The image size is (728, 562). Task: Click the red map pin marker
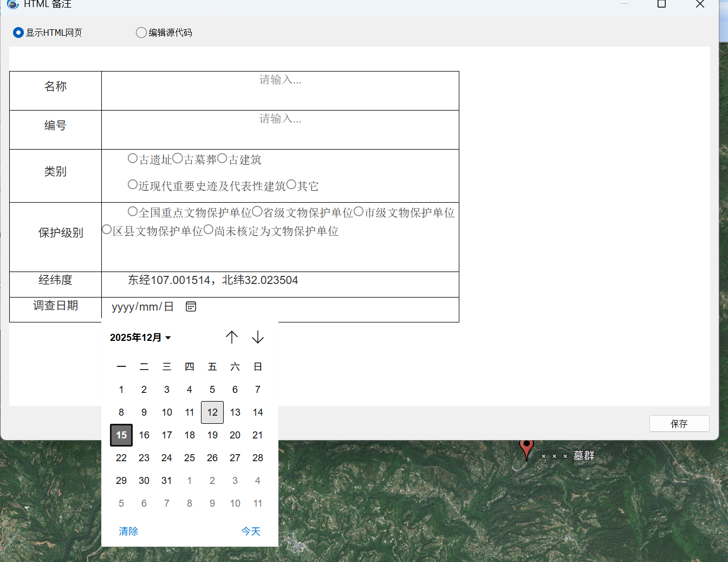pyautogui.click(x=526, y=449)
